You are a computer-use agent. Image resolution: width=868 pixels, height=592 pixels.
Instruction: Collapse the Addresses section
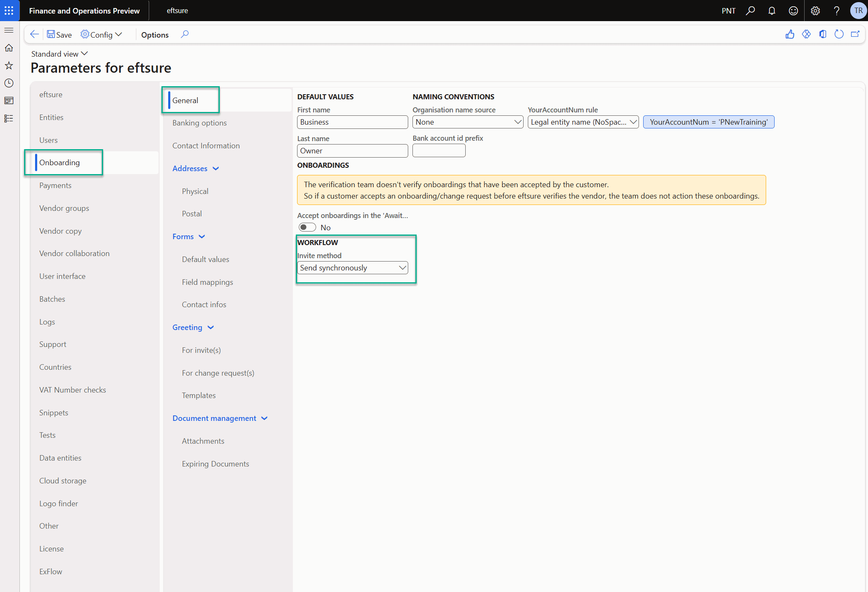(x=196, y=168)
